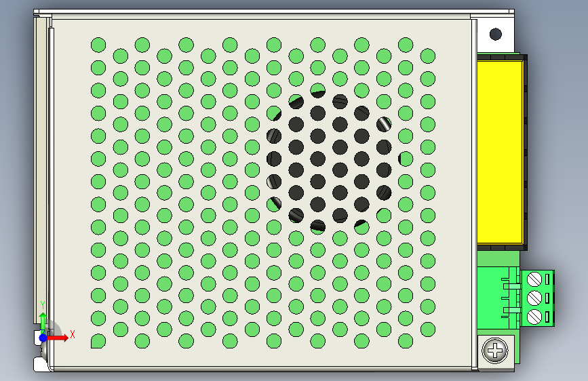Select the bottom slotted terminal screw

pos(534,317)
